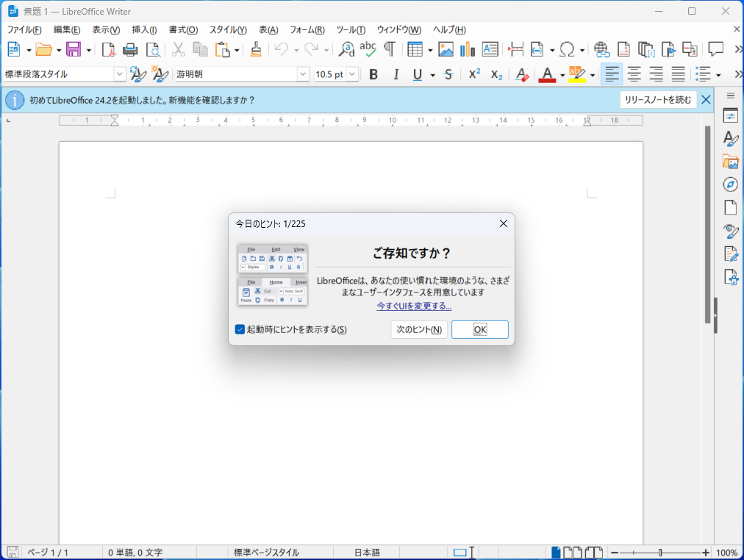Toggle centered paragraph alignment
The height and width of the screenshot is (560, 744).
click(634, 74)
